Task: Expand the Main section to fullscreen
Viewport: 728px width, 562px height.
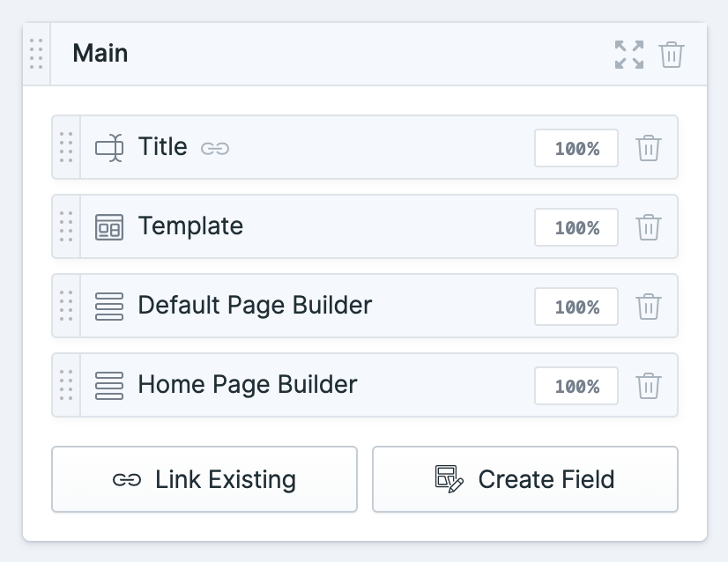Action: coord(628,54)
